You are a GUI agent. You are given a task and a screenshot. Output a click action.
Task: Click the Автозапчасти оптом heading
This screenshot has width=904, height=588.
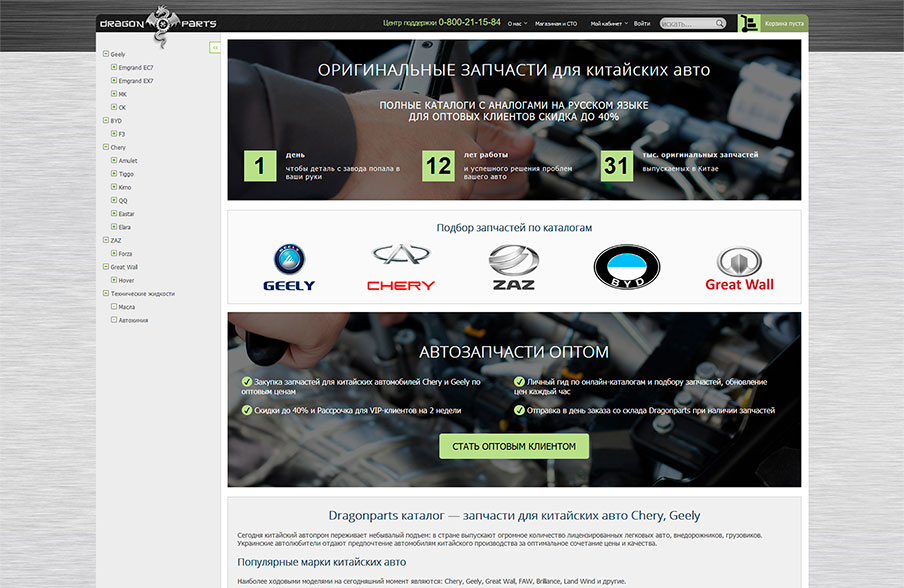[x=514, y=352]
